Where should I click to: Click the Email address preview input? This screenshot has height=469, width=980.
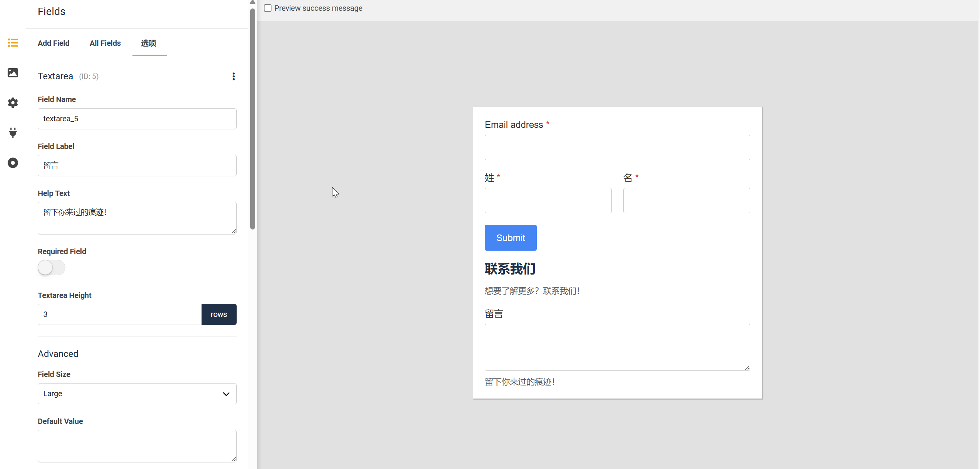(617, 147)
